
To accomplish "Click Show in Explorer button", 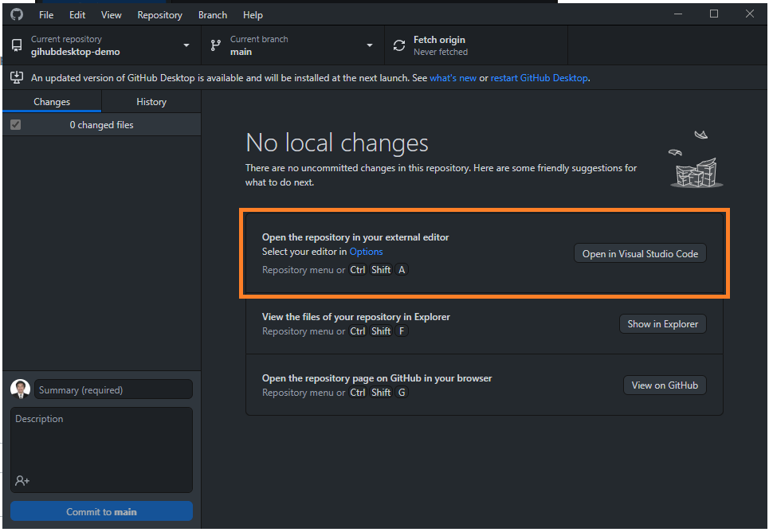I will tap(662, 323).
